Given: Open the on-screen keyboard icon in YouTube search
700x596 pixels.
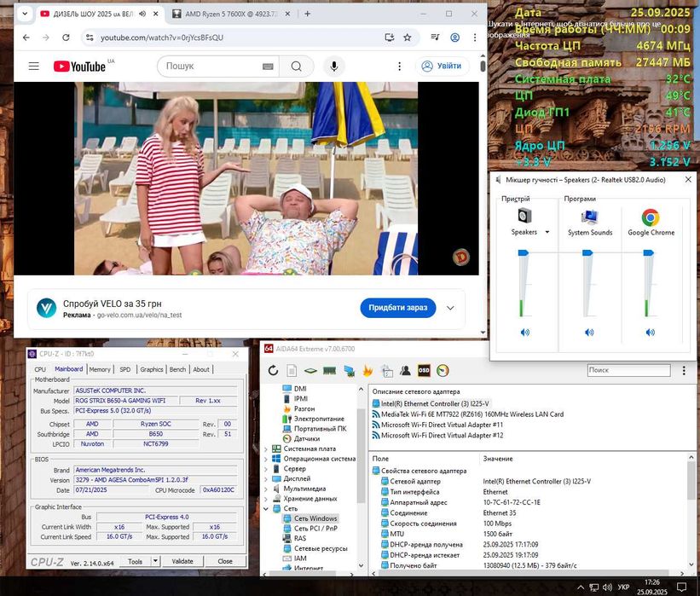Looking at the screenshot, I should coord(268,66).
